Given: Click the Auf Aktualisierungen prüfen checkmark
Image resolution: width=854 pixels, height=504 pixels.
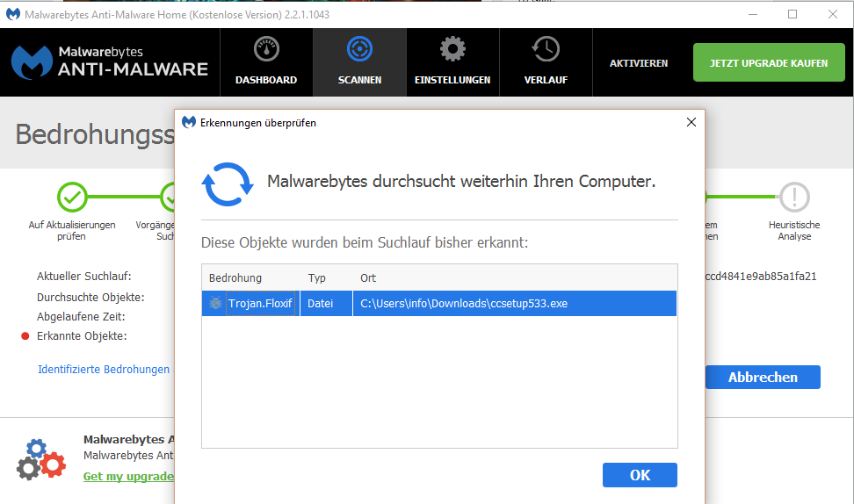Looking at the screenshot, I should [72, 197].
